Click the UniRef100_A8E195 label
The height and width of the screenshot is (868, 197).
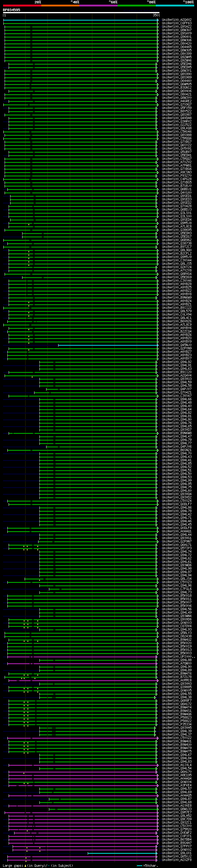176,775
